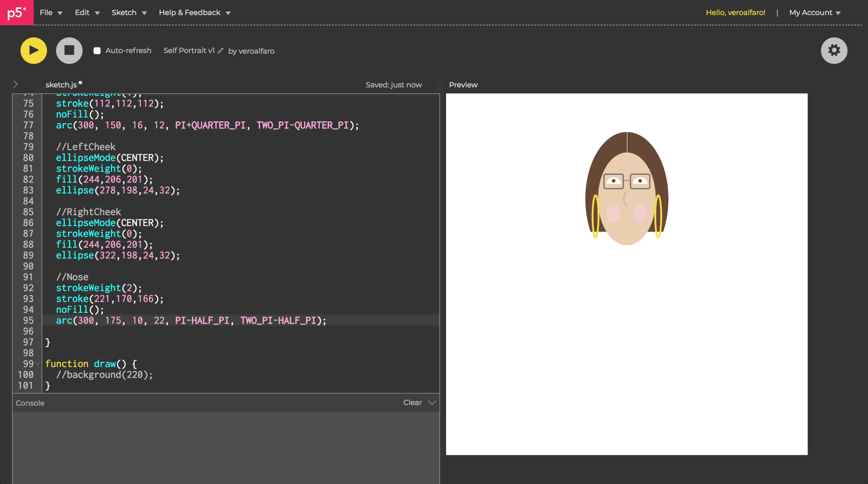Stop the running sketch
The width and height of the screenshot is (868, 484).
tap(69, 50)
